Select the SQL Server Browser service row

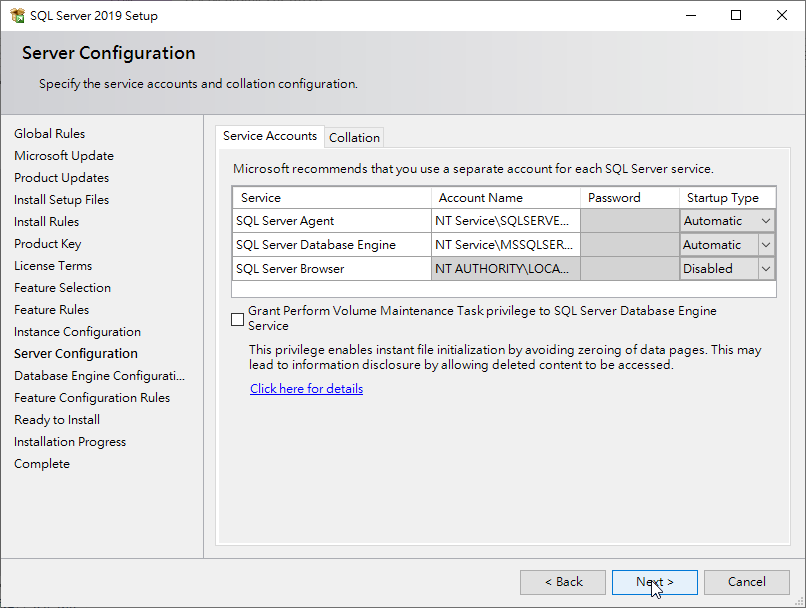[x=504, y=269]
